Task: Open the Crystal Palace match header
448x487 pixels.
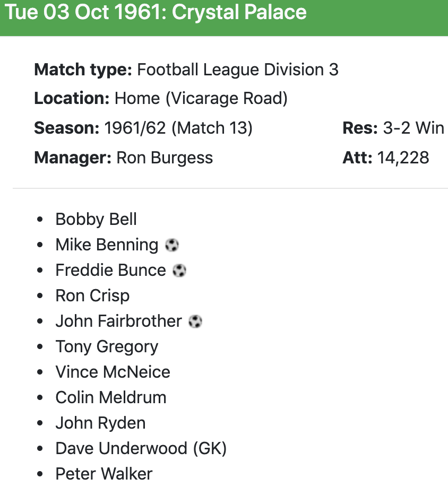Action: coord(156,13)
